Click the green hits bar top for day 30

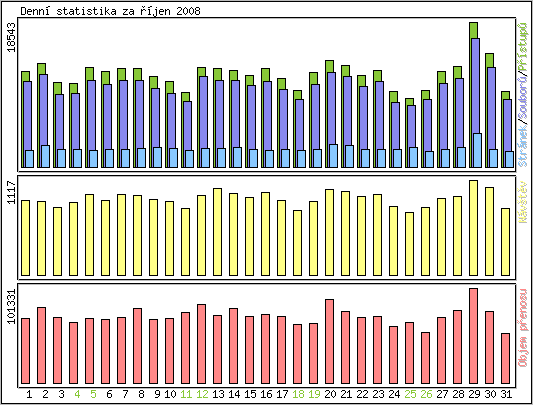coord(489,60)
